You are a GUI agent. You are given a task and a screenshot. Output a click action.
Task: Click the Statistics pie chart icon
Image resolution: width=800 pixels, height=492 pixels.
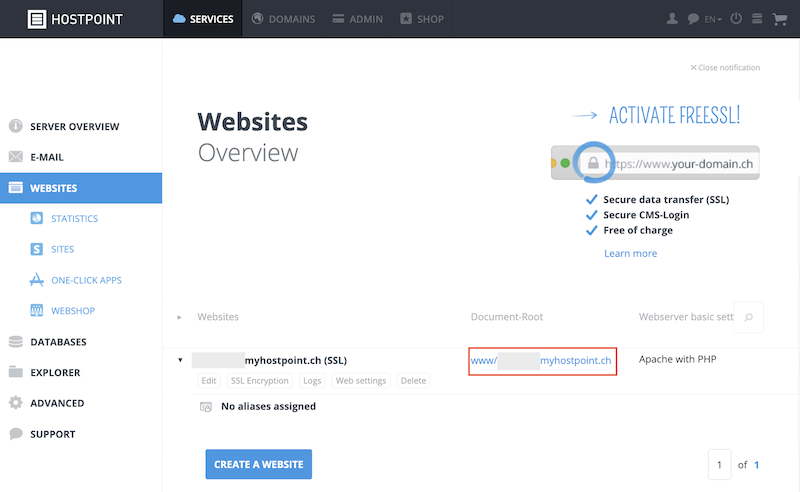[x=37, y=218]
